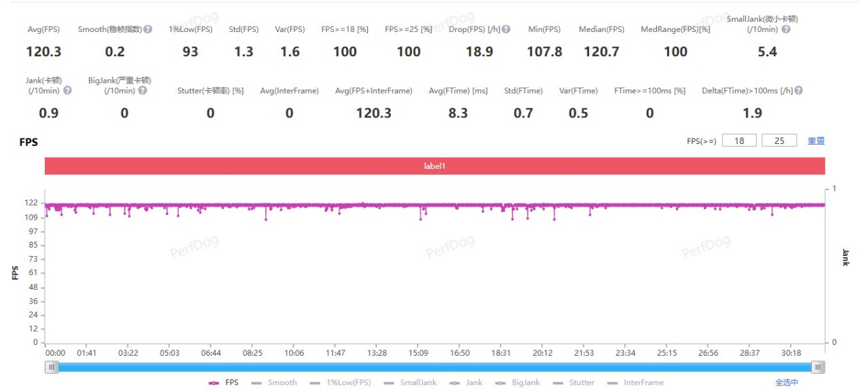
Task: Toggle the SmallJank legend item
Action: coord(411,383)
